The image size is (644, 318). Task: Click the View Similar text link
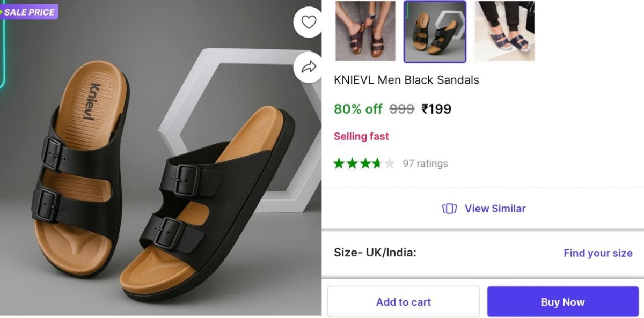(495, 209)
